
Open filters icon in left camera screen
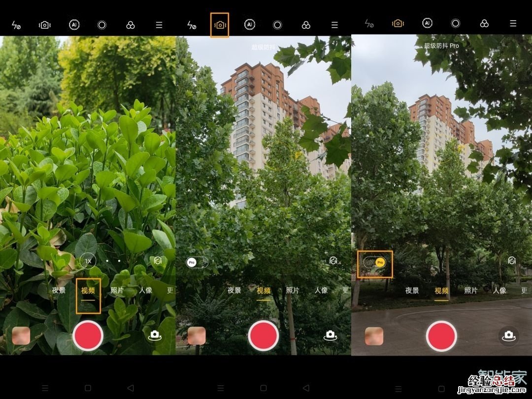[130, 25]
